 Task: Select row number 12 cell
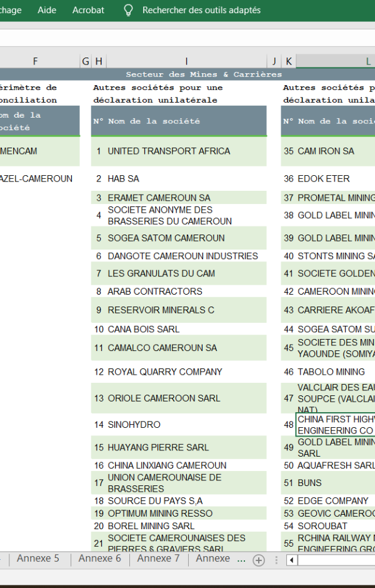99,372
